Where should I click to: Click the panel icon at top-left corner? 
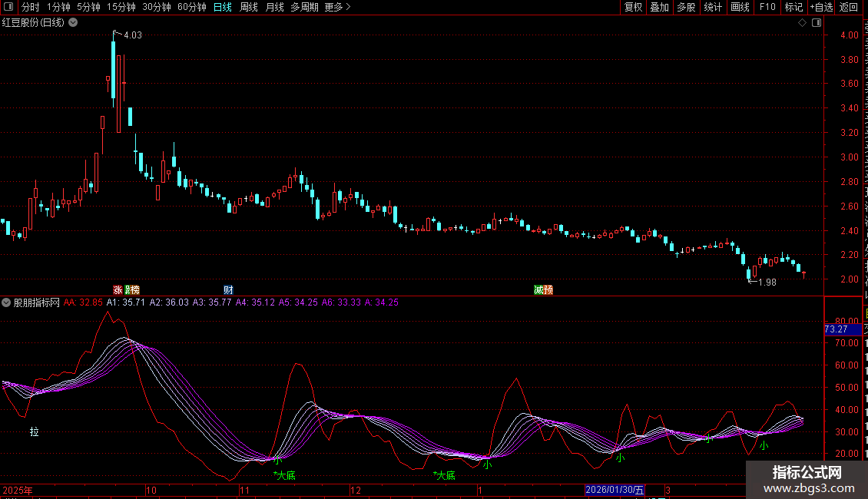coord(8,7)
